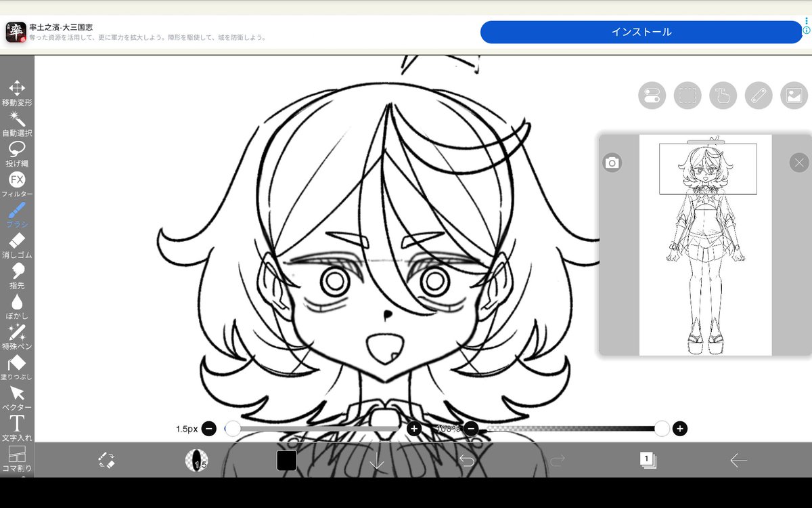
Task: Select the Auto Select tool
Action: pos(17,123)
